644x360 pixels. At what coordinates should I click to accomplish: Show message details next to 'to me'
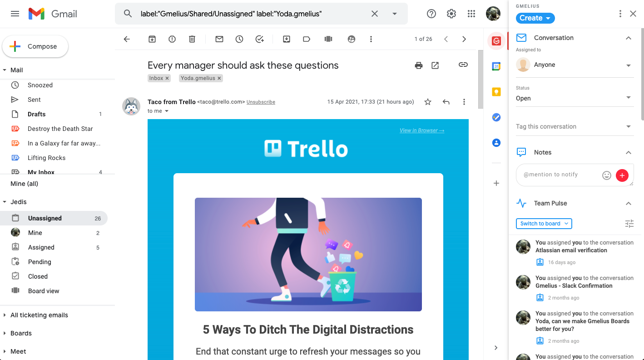click(x=167, y=111)
